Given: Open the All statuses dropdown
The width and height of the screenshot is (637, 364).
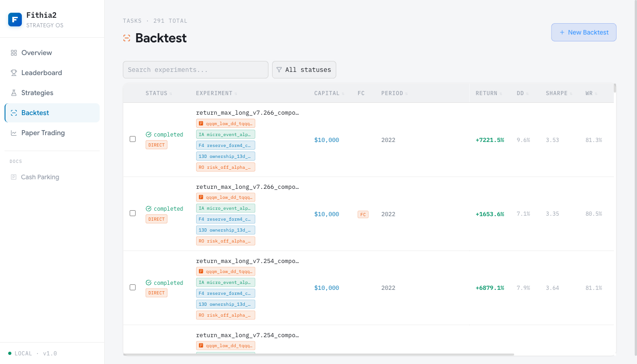Looking at the screenshot, I should coord(304,70).
